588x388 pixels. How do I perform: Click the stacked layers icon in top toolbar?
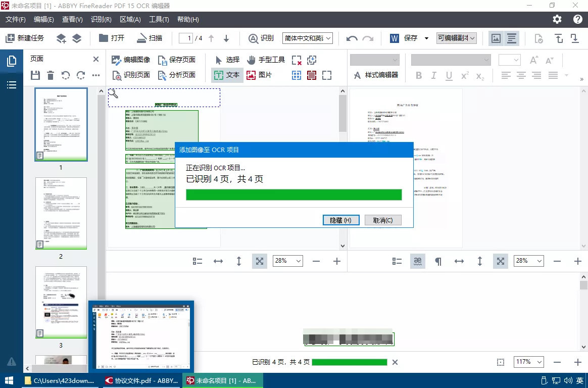[x=77, y=38]
